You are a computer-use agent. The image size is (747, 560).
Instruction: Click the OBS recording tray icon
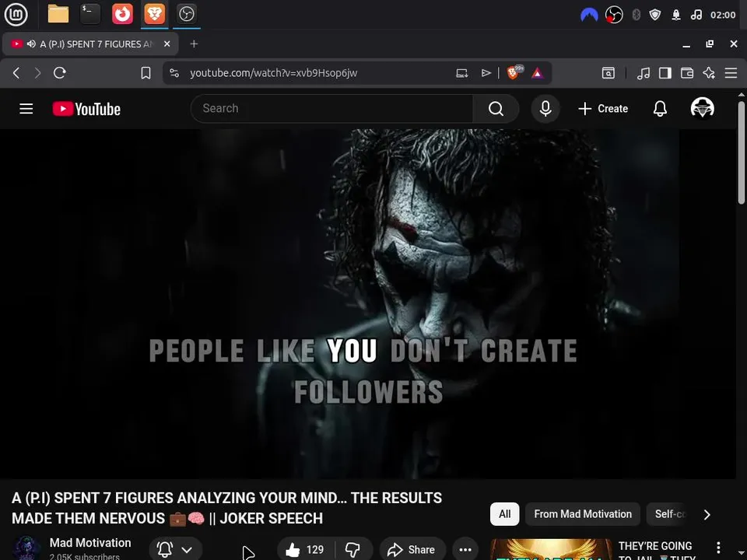[x=614, y=15]
